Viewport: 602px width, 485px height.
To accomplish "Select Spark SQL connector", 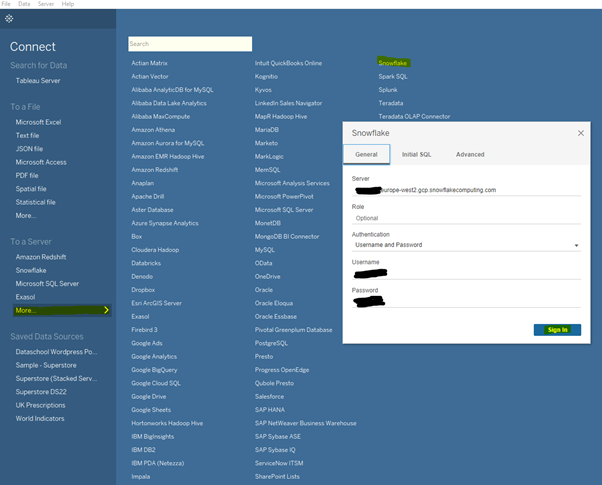I will tap(393, 76).
